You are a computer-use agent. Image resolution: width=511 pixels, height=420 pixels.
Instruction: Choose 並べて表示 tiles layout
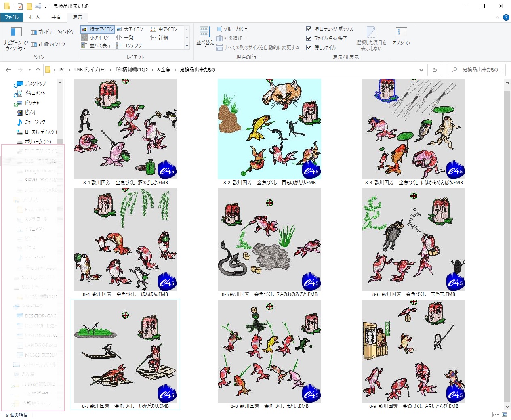coord(97,46)
